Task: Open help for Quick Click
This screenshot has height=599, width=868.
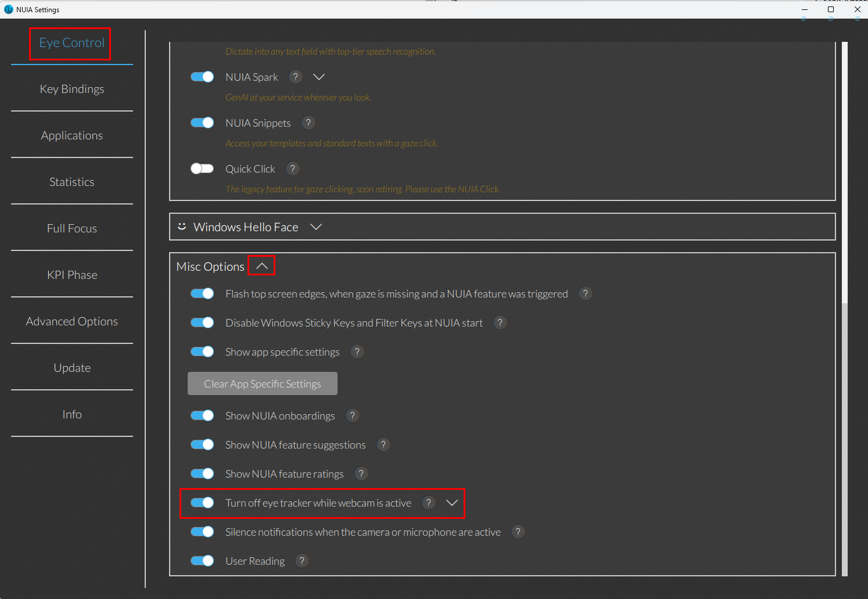Action: [x=293, y=168]
